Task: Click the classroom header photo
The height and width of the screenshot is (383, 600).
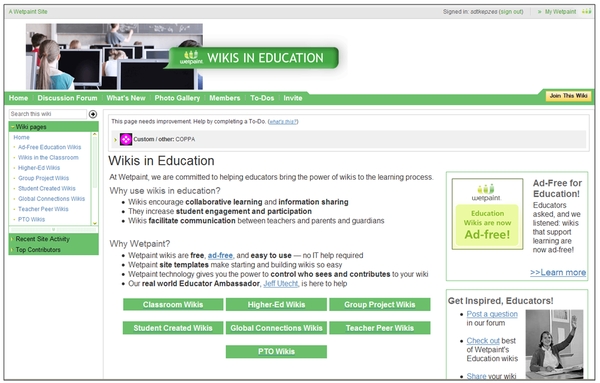Action: [x=114, y=57]
